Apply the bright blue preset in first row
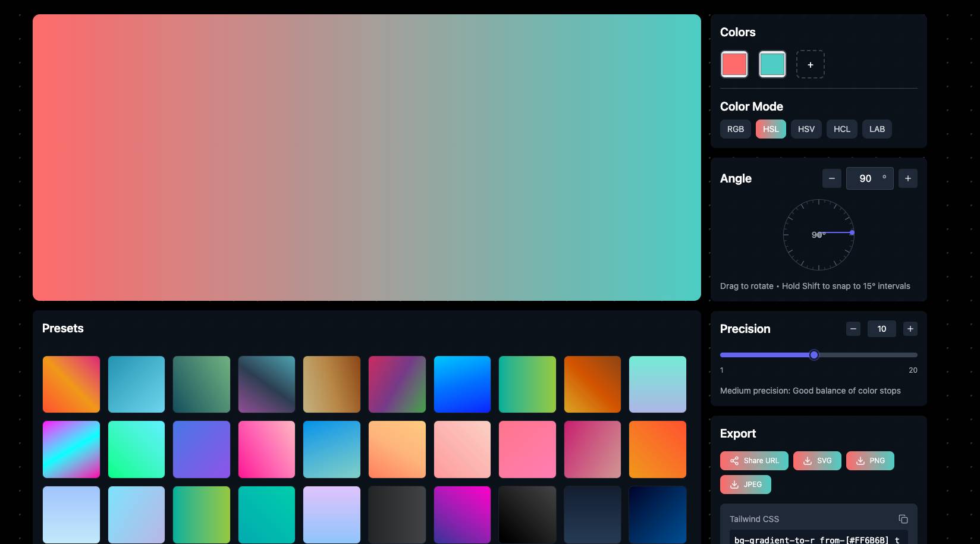980x544 pixels. [x=462, y=384]
